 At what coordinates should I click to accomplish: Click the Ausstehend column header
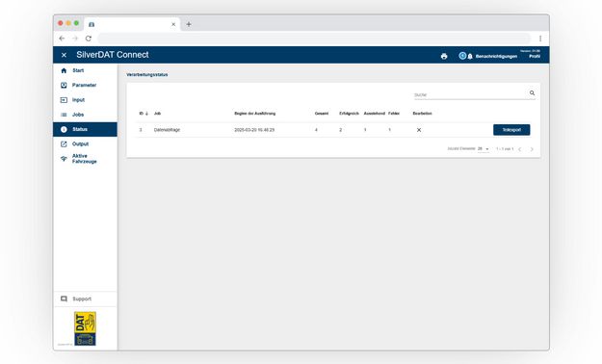(x=375, y=114)
